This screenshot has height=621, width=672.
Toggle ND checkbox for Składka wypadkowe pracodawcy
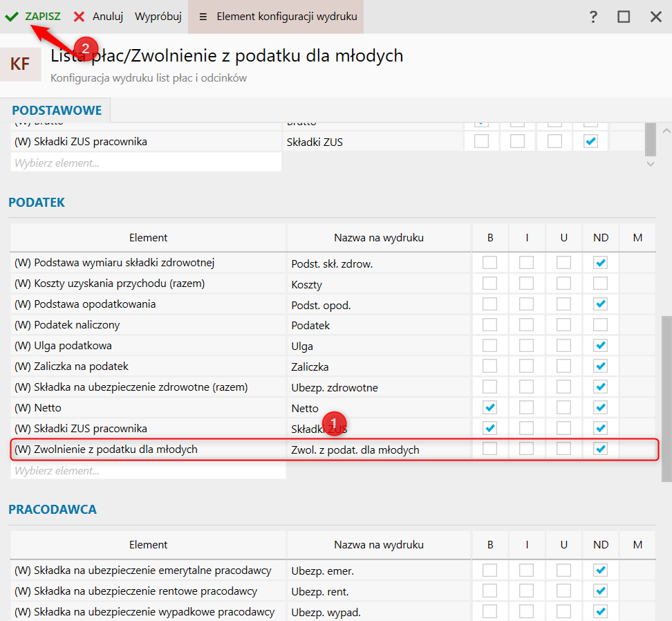coord(600,611)
